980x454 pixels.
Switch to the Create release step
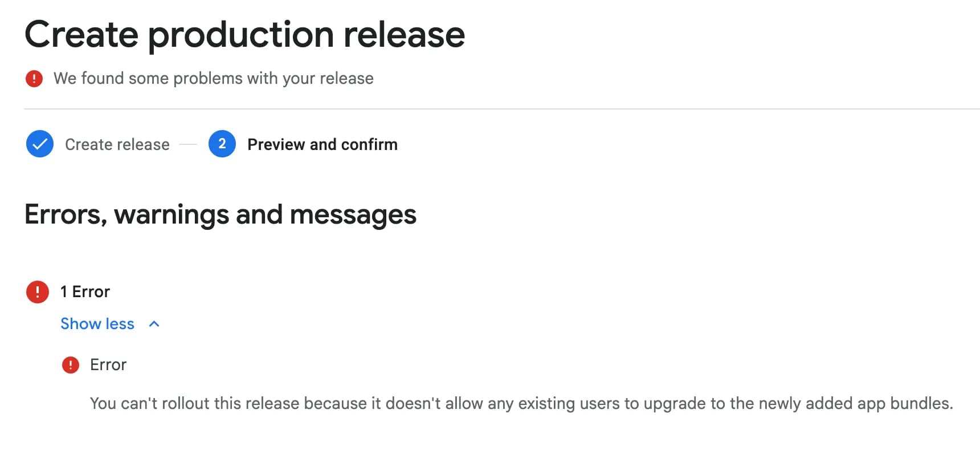(117, 144)
